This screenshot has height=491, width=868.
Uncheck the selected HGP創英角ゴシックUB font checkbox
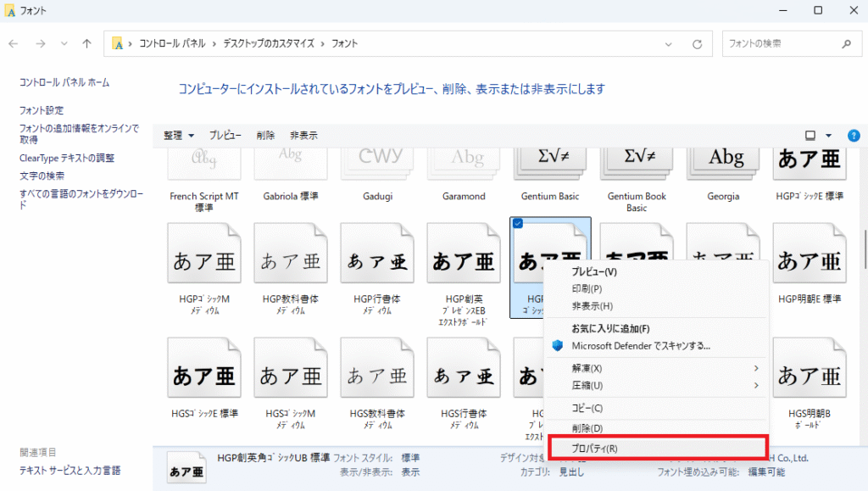518,223
